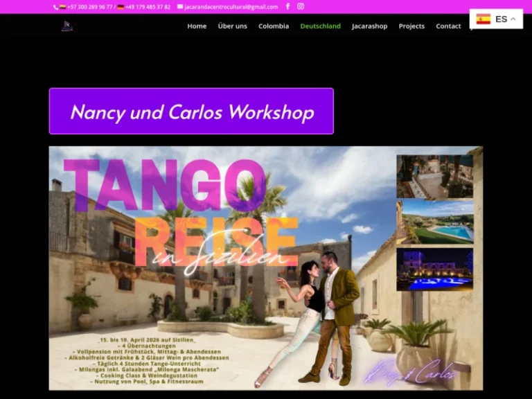Click the +49 179 485 37 82 number

click(148, 7)
